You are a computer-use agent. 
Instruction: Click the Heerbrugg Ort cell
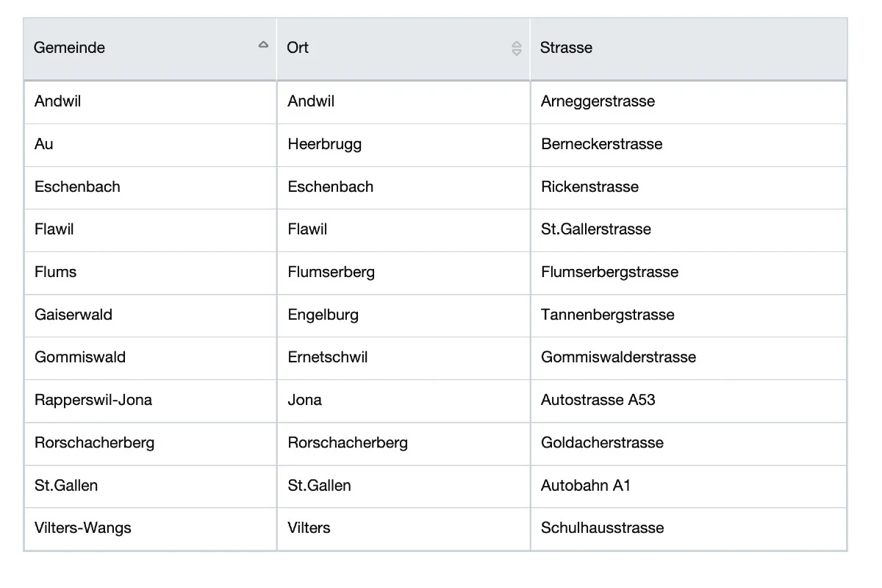[x=404, y=145]
